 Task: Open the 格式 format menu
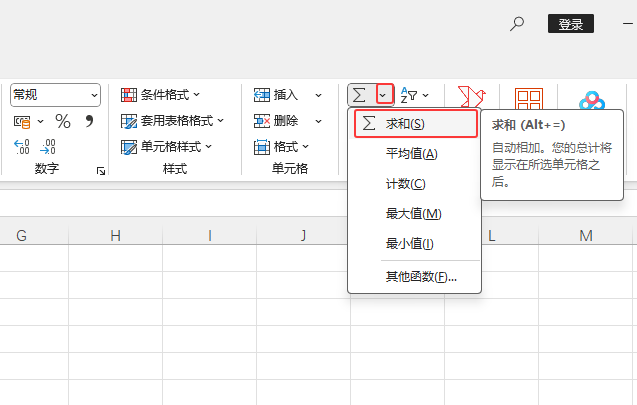(x=282, y=147)
